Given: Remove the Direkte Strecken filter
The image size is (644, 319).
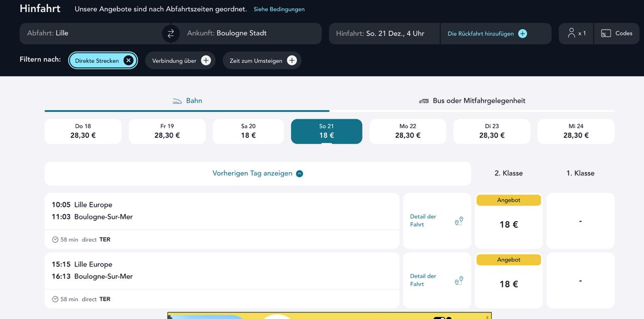Looking at the screenshot, I should pyautogui.click(x=128, y=61).
